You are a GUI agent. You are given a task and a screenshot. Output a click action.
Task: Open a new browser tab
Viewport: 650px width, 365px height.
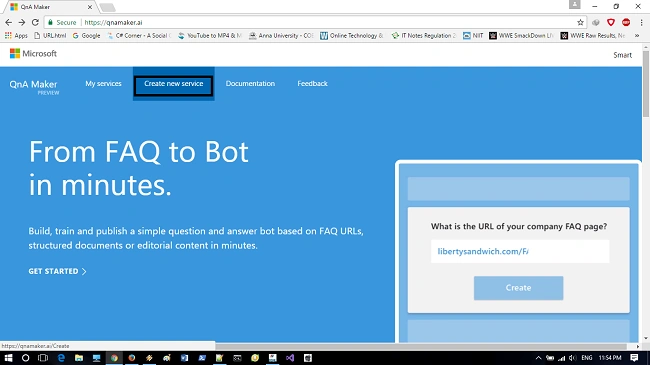pos(107,7)
